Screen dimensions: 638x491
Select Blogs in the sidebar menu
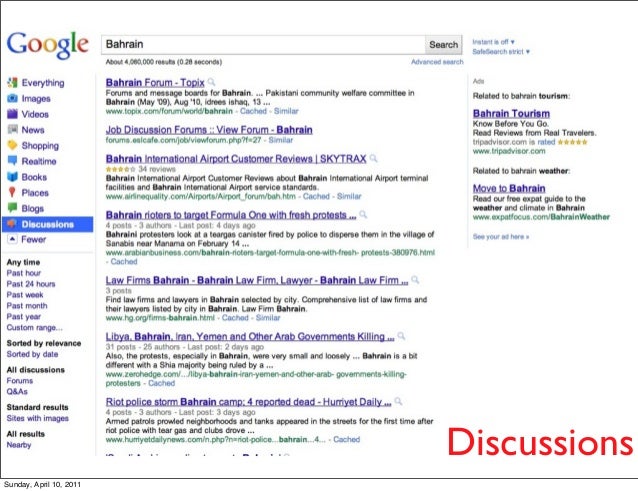32,208
